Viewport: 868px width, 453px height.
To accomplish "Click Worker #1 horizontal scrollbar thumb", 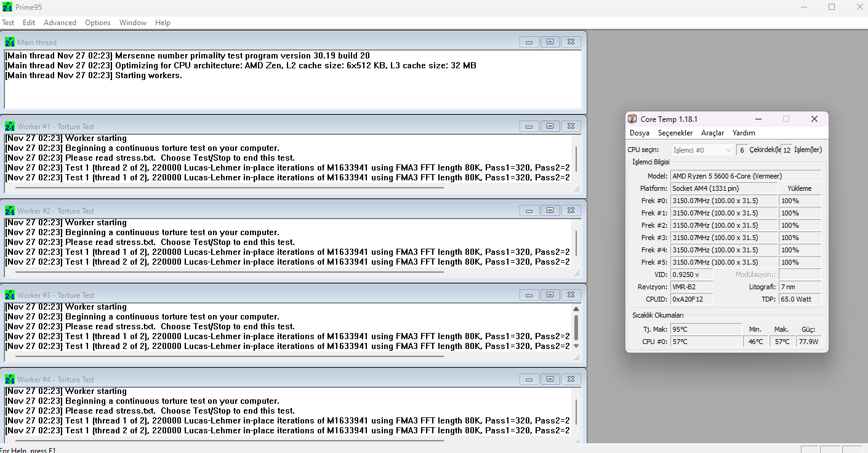I will pyautogui.click(x=229, y=187).
